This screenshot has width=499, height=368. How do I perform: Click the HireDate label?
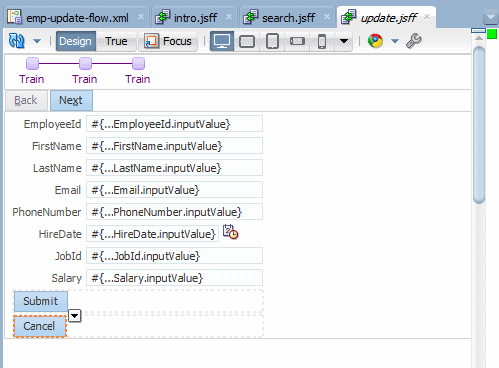click(60, 234)
